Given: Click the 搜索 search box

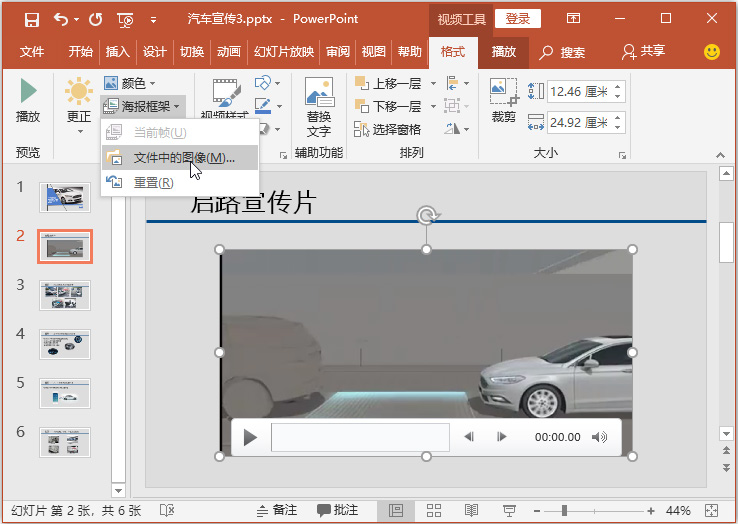Looking at the screenshot, I should click(562, 52).
